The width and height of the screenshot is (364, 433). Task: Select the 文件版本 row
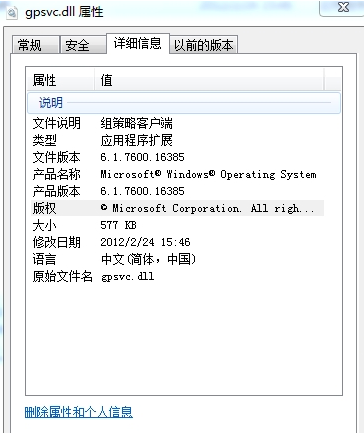tap(177, 157)
